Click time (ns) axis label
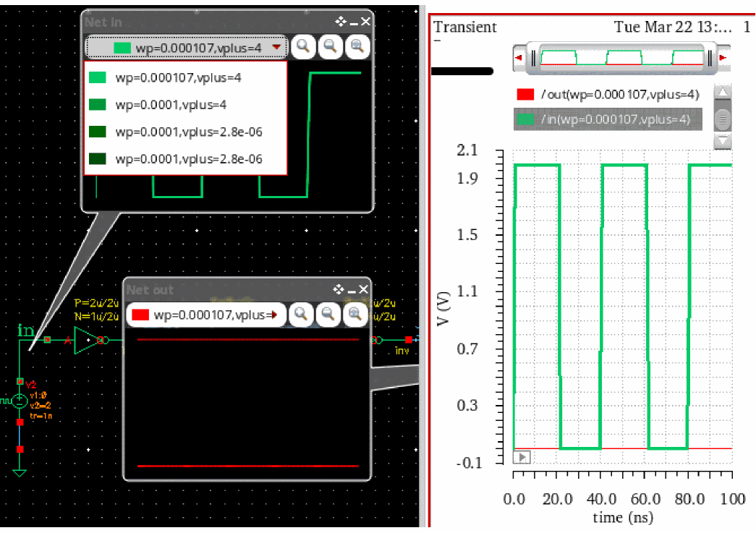Screen dimensions: 756x533 pyautogui.click(x=623, y=518)
